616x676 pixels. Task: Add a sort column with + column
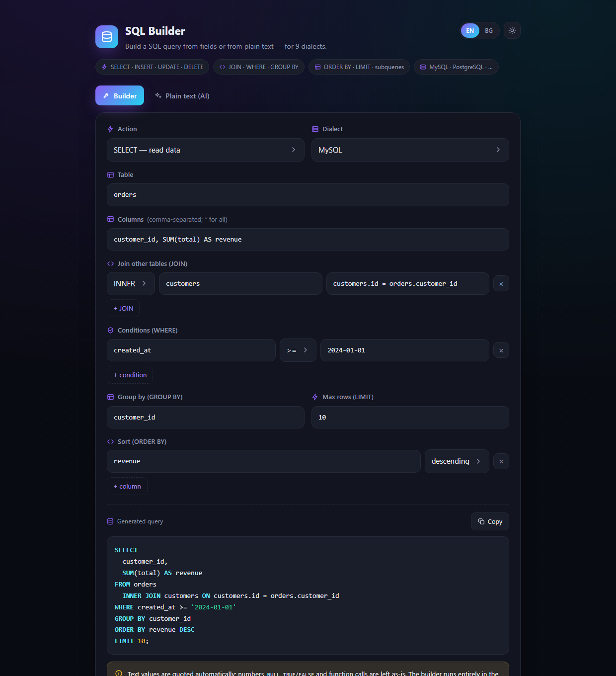(127, 486)
